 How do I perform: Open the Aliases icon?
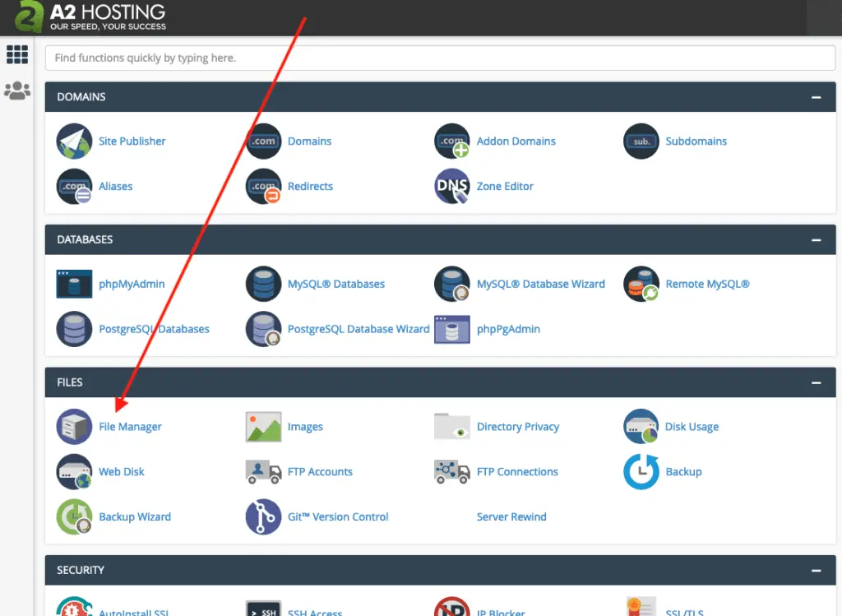74,187
